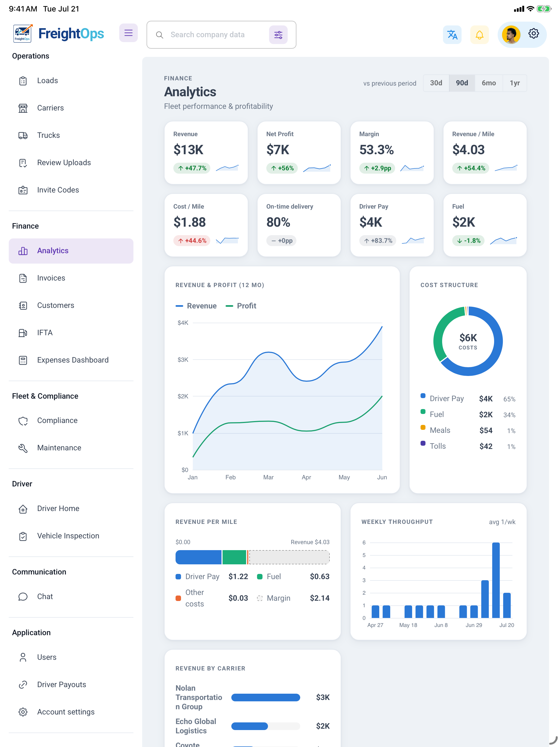560x747 pixels.
Task: Open search filter sliders icon
Action: click(x=278, y=35)
